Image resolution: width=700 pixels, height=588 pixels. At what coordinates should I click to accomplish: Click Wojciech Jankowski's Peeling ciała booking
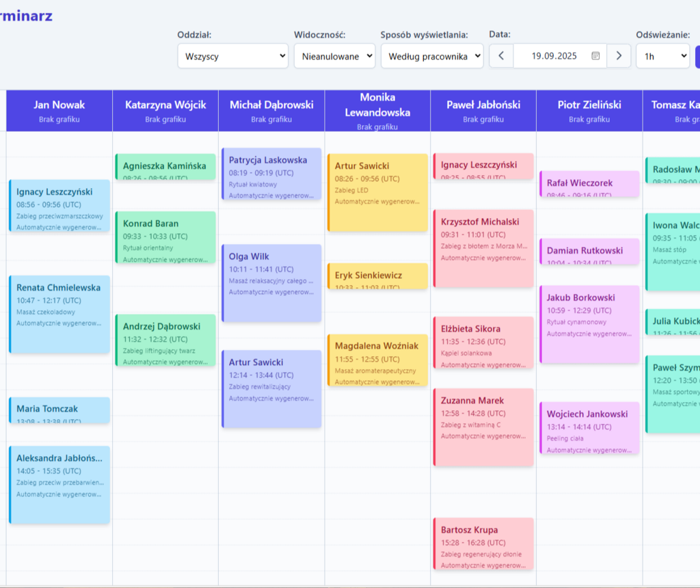[589, 428]
